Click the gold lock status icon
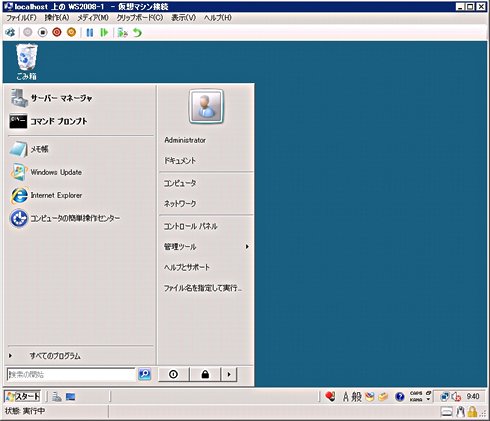 point(472,412)
